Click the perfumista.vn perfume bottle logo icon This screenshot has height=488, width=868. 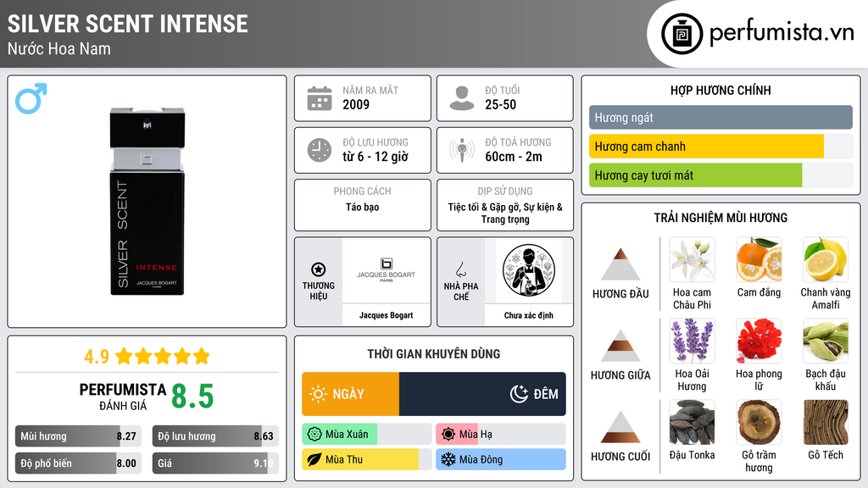tap(682, 34)
